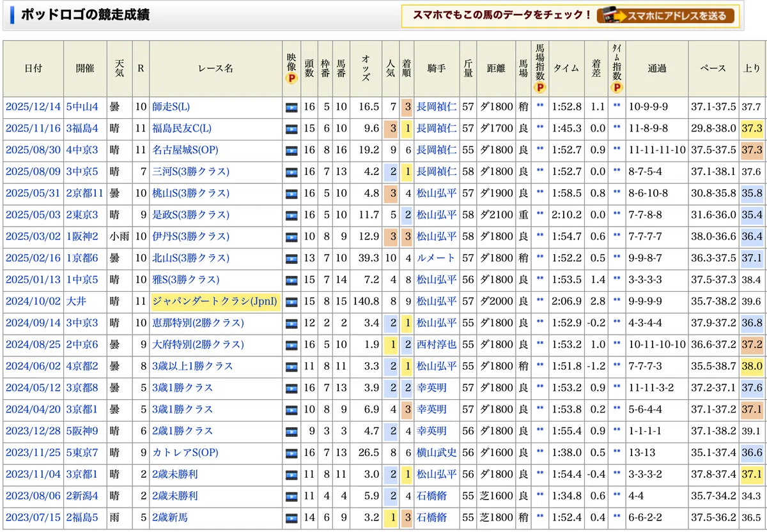Open 恵那特別(2勝クラス) race link
The height and width of the screenshot is (532, 767).
198,323
